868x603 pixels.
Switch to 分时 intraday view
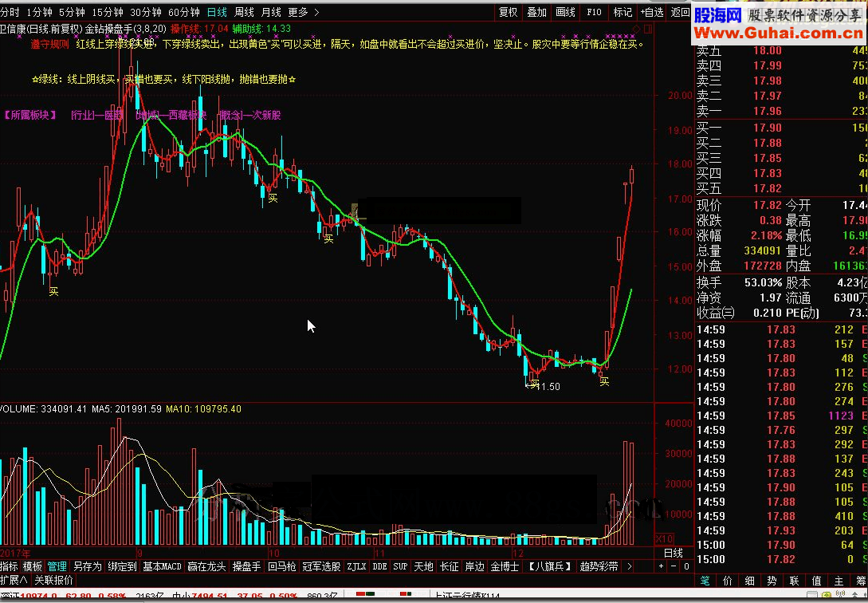(x=9, y=12)
